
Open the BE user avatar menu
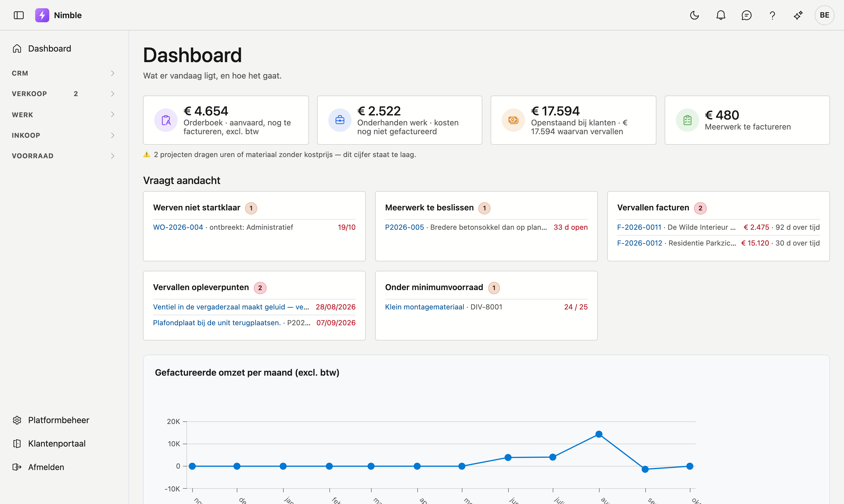tap(824, 15)
